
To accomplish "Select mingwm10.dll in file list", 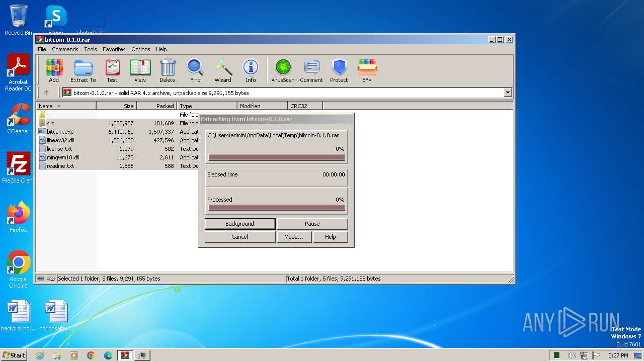I will coord(118,157).
